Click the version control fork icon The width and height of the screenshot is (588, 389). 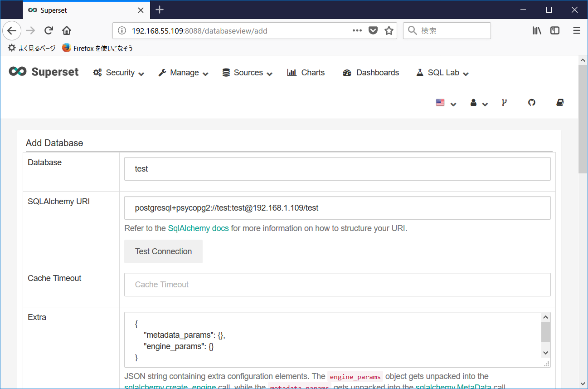pyautogui.click(x=504, y=103)
